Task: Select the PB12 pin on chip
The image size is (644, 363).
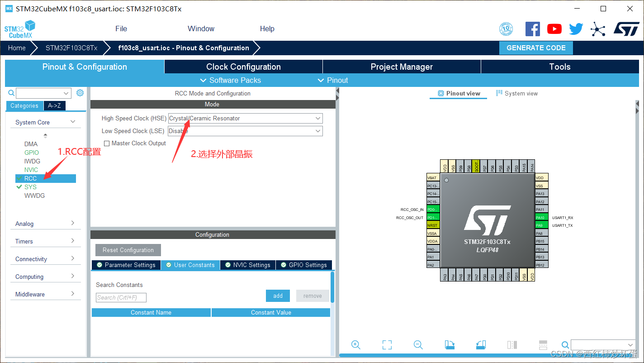Action: pyautogui.click(x=541, y=265)
